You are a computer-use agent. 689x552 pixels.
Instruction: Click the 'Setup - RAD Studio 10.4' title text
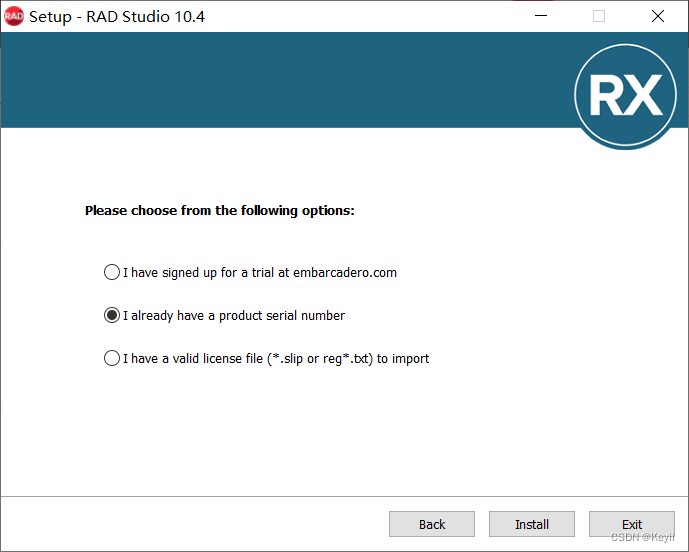[x=117, y=17]
